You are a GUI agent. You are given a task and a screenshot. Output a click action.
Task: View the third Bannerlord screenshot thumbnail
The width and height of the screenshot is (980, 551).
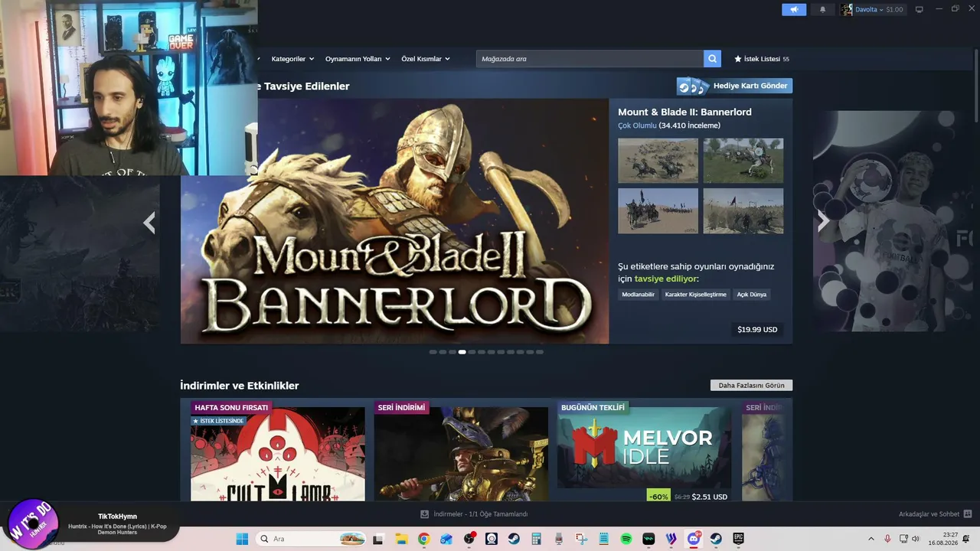pyautogui.click(x=658, y=210)
